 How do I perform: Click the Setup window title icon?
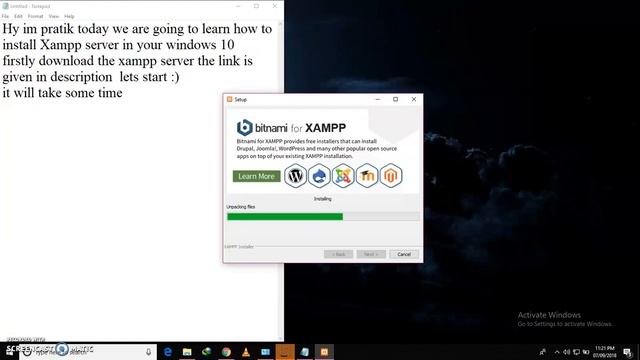(229, 99)
